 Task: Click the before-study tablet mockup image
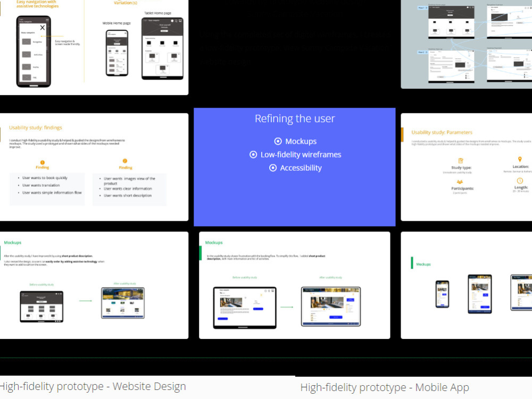pos(245,307)
